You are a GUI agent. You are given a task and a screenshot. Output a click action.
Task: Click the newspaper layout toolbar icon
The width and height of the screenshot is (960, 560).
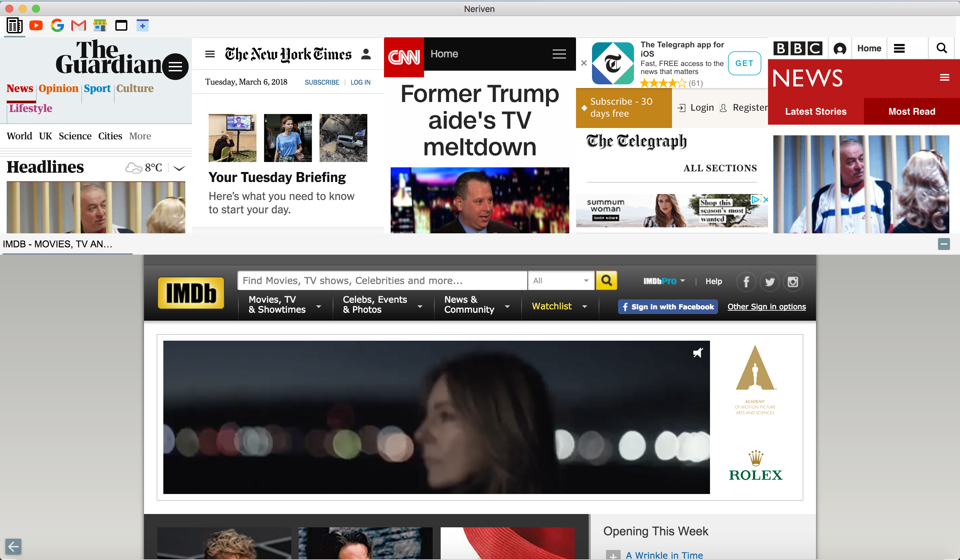[x=14, y=26]
